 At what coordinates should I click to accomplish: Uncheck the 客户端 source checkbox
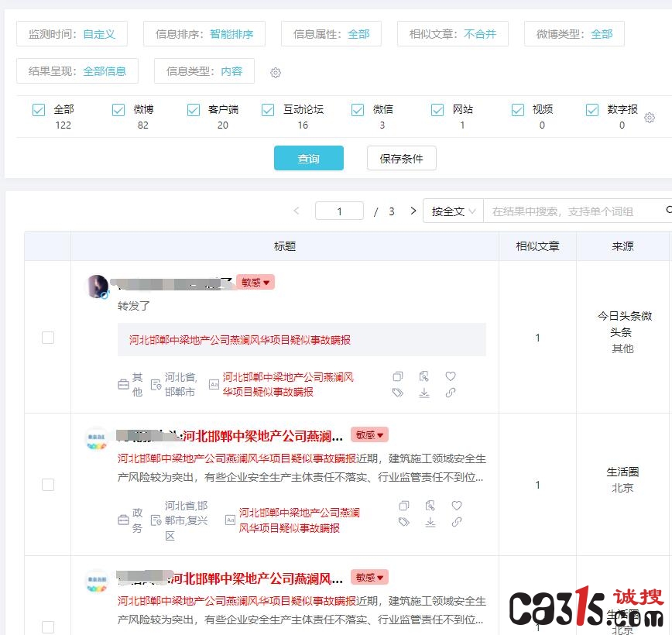194,110
